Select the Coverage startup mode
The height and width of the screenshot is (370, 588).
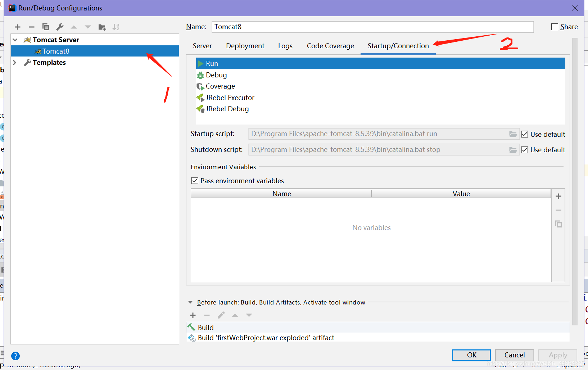[381, 86]
